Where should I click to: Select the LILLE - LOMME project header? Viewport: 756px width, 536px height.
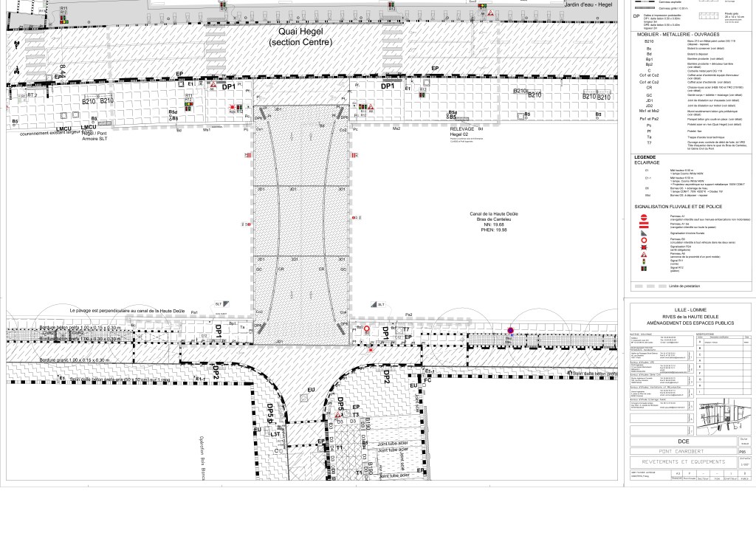click(x=689, y=310)
